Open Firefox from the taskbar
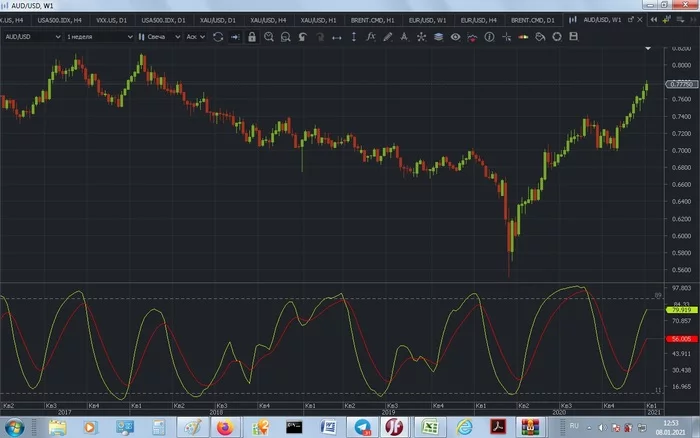The width and height of the screenshot is (700, 438). (x=225, y=427)
